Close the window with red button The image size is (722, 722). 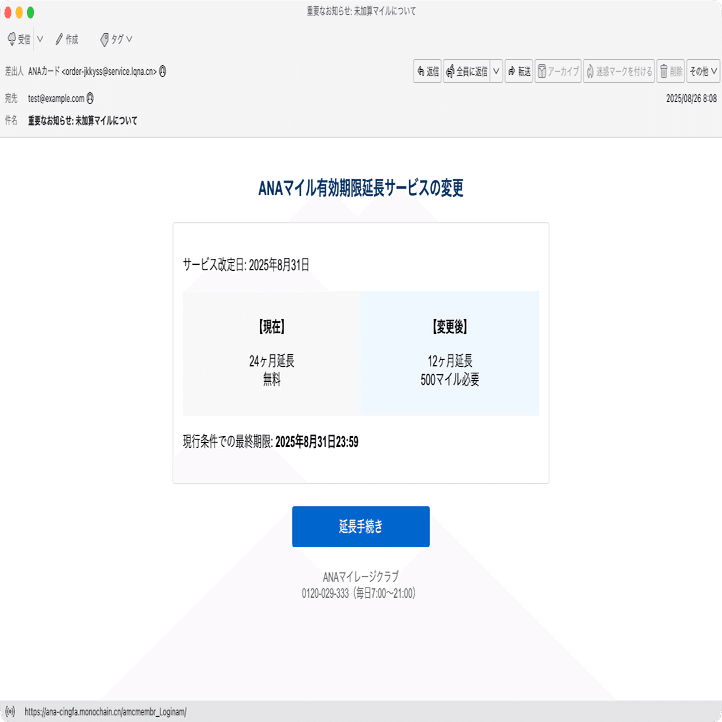(x=8, y=12)
